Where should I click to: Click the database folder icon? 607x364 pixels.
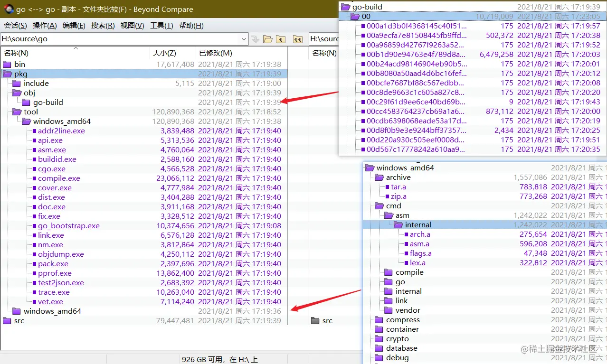[x=379, y=348]
